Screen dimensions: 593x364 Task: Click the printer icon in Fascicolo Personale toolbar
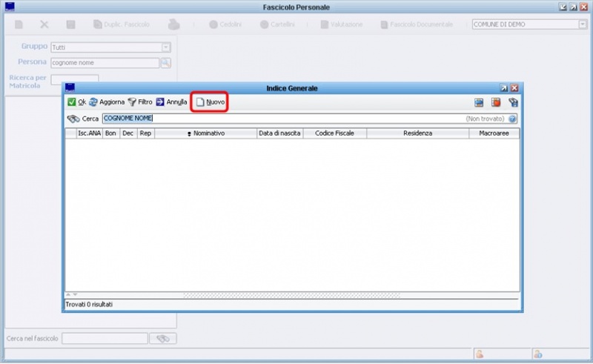tap(174, 24)
